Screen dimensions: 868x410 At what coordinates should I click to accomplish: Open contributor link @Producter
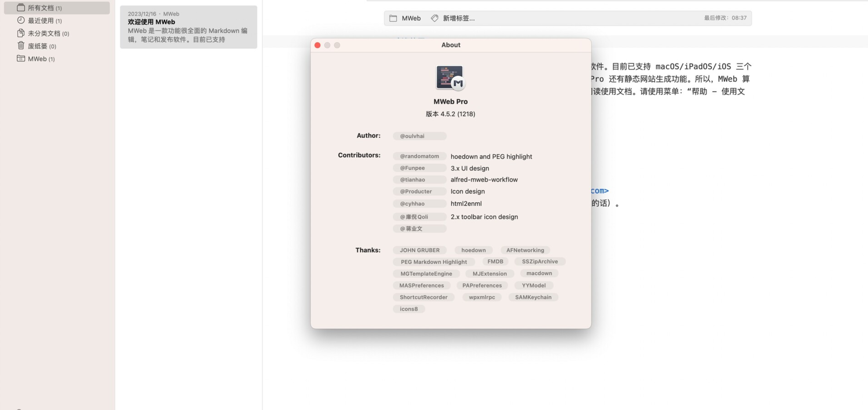420,192
